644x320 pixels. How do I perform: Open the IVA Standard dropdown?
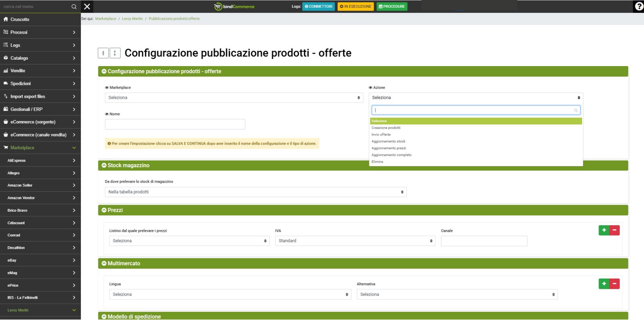click(x=355, y=241)
